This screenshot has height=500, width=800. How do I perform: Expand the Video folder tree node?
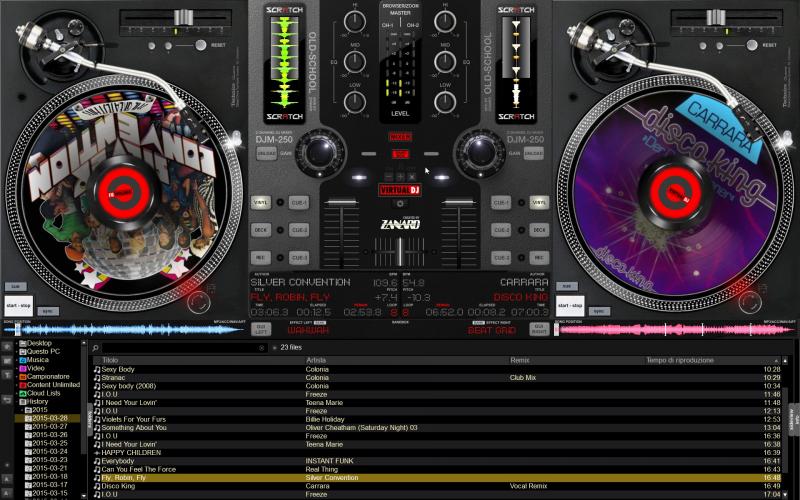16,368
